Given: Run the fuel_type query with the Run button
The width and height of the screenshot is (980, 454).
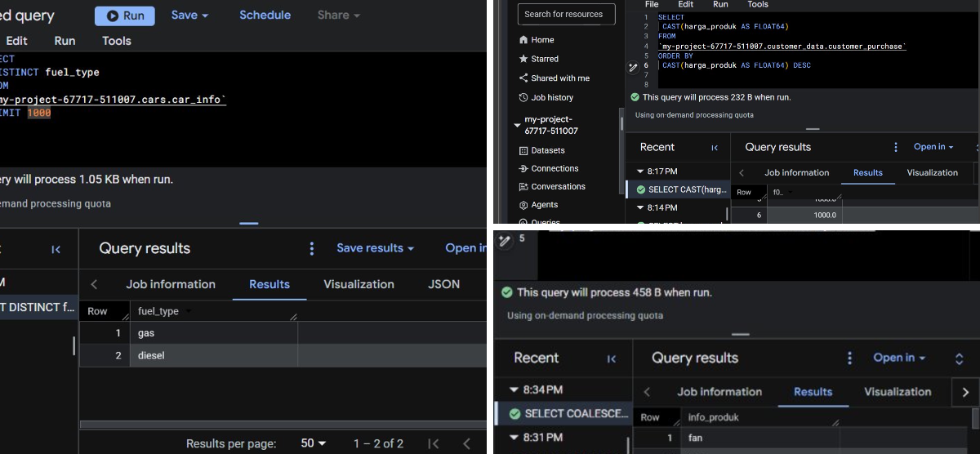Looking at the screenshot, I should coord(124,16).
